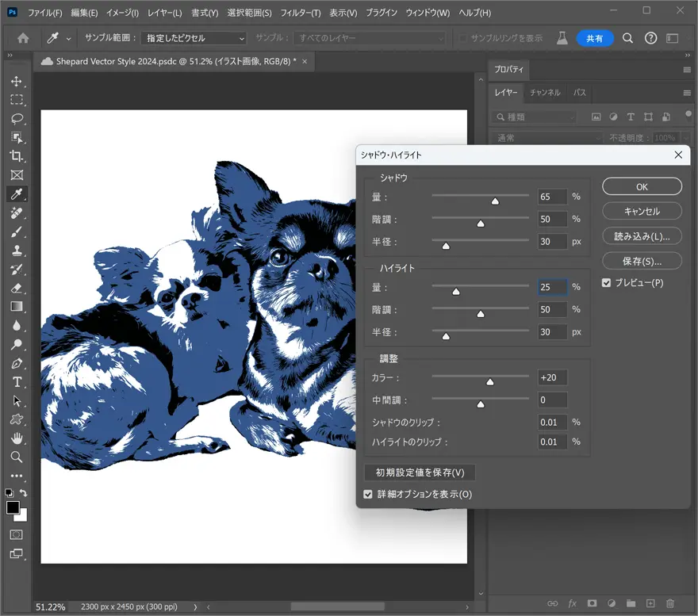Select the Brush tool
Viewport: 698px width, 616px height.
17,231
